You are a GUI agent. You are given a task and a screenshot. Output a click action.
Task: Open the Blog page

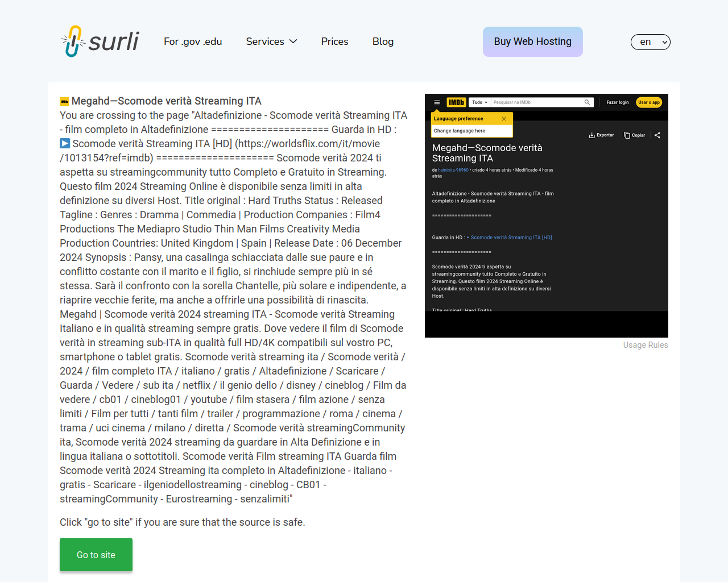click(x=383, y=41)
